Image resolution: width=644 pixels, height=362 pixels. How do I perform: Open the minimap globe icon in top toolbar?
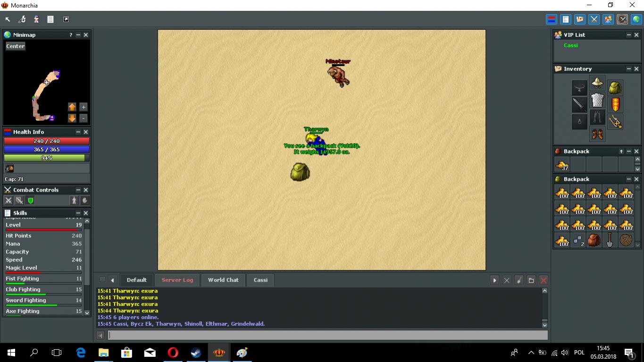(636, 19)
